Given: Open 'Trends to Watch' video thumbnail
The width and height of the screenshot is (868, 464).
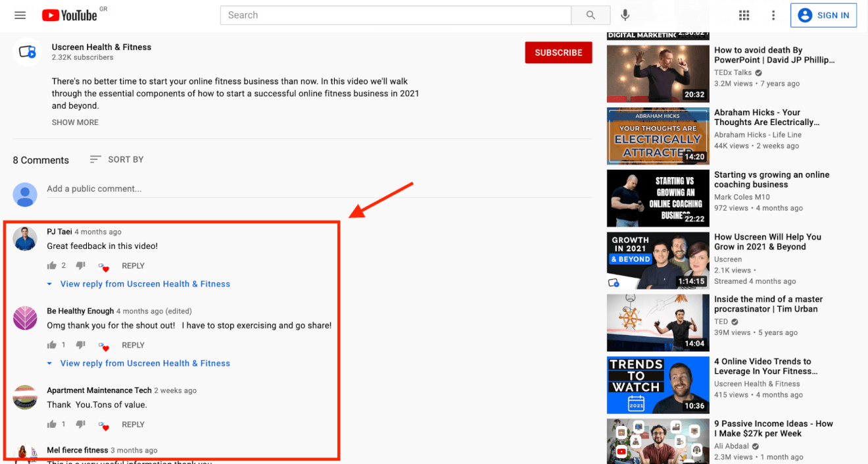Looking at the screenshot, I should [658, 385].
